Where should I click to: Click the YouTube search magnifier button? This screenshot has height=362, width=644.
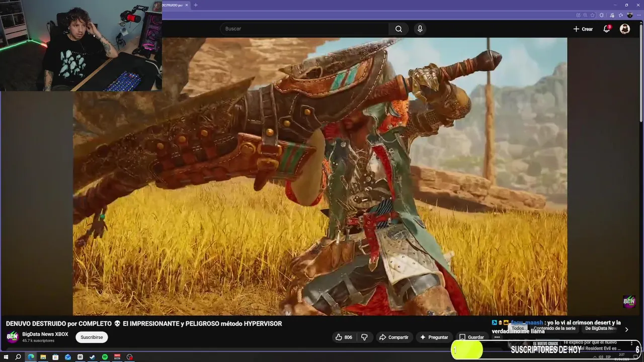click(x=398, y=29)
